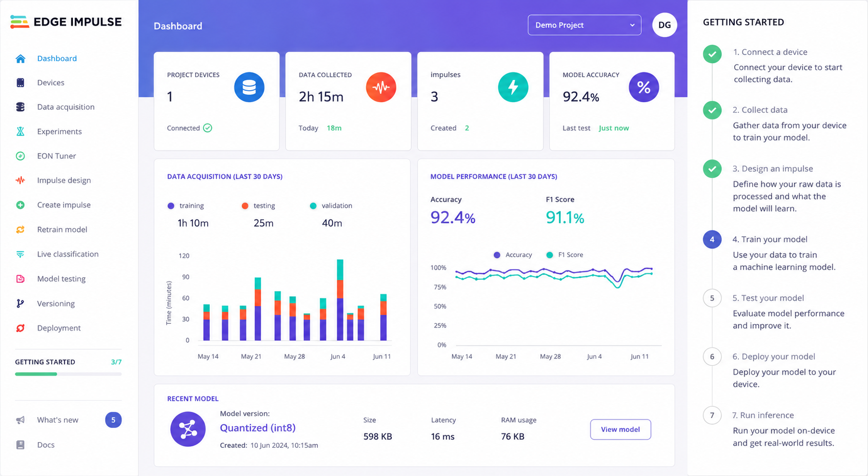Click the Dashboard page heading
The width and height of the screenshot is (868, 476).
tap(178, 26)
